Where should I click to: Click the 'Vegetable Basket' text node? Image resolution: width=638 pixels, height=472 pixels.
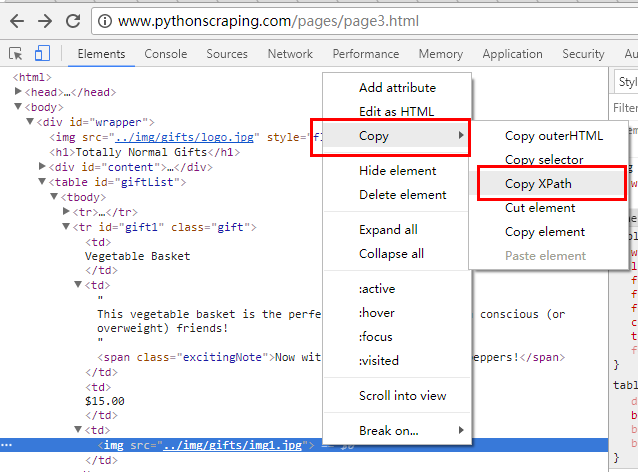138,256
